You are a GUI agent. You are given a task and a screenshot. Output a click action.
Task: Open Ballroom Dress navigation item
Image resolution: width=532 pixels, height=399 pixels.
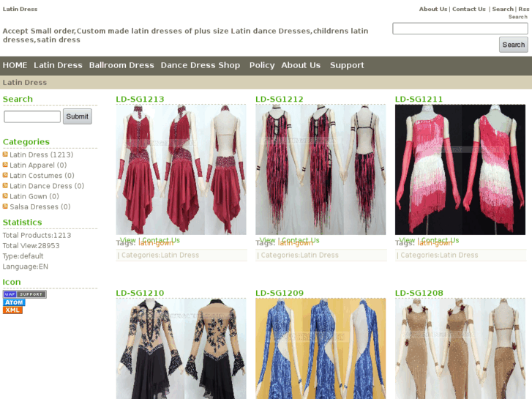tap(121, 65)
